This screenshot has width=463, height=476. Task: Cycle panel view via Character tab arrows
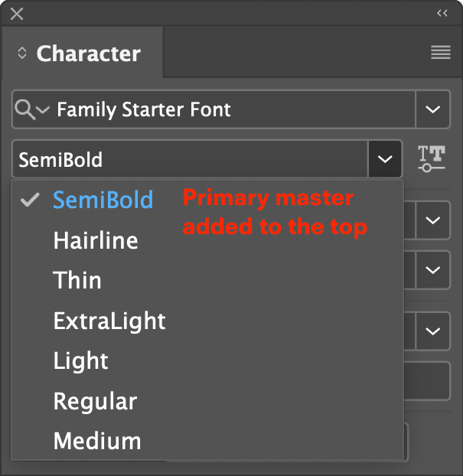tap(22, 53)
